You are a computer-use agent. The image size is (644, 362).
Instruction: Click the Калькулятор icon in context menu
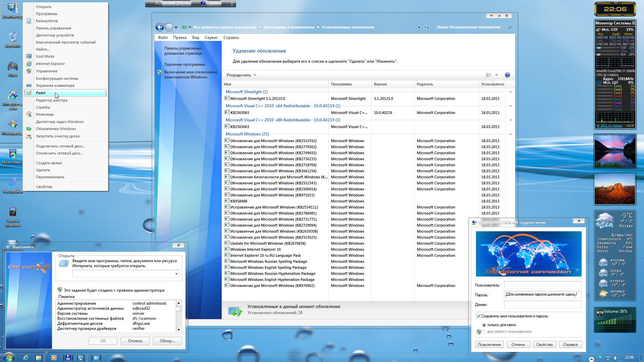click(x=29, y=21)
